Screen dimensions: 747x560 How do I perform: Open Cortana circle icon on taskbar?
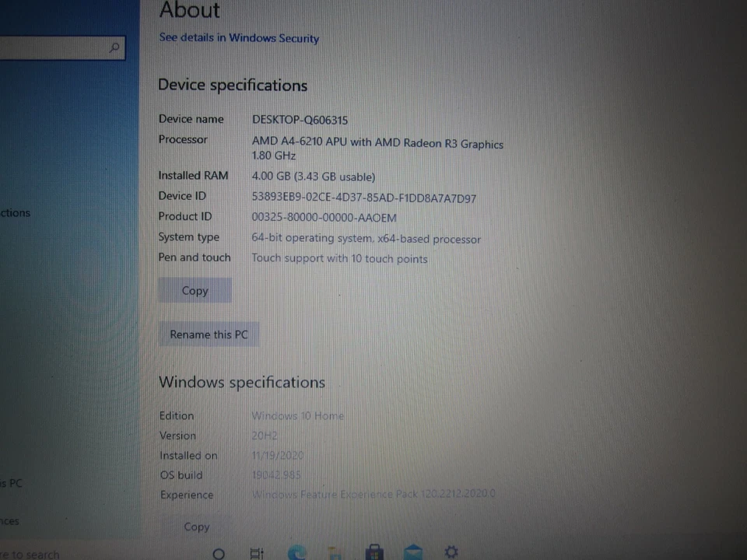(219, 554)
